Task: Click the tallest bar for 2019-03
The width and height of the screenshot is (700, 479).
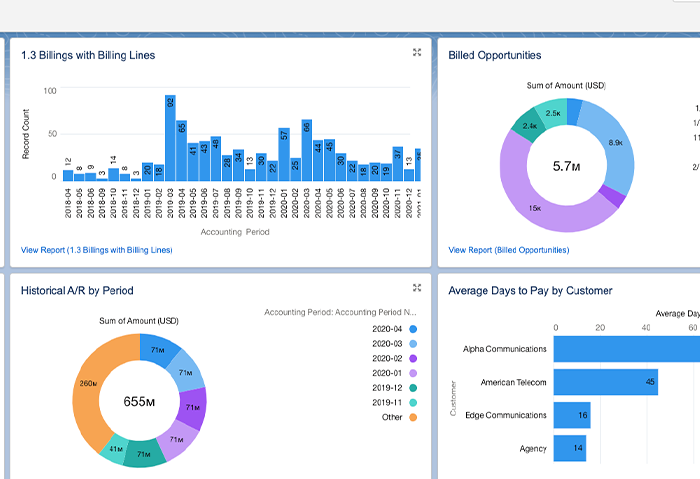Action: [x=170, y=138]
